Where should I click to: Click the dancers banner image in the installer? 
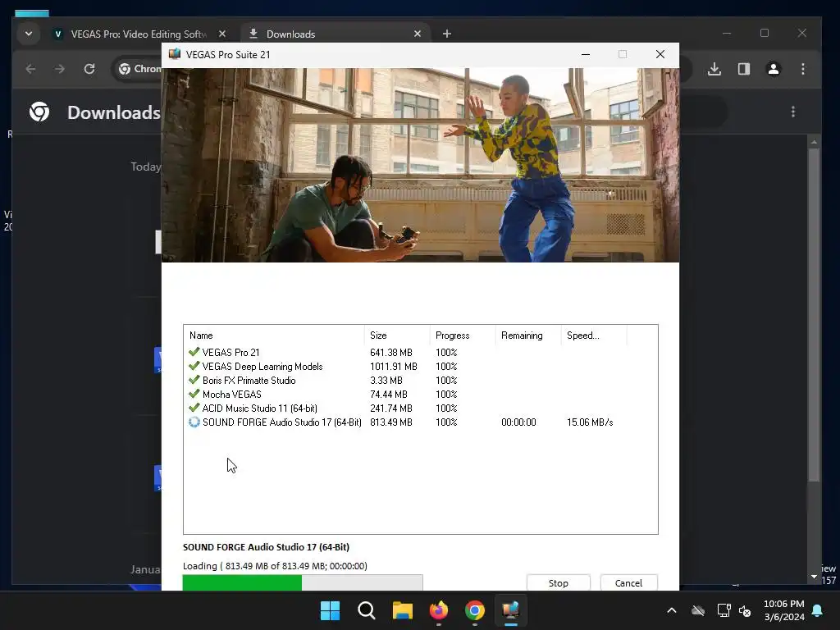pos(421,165)
